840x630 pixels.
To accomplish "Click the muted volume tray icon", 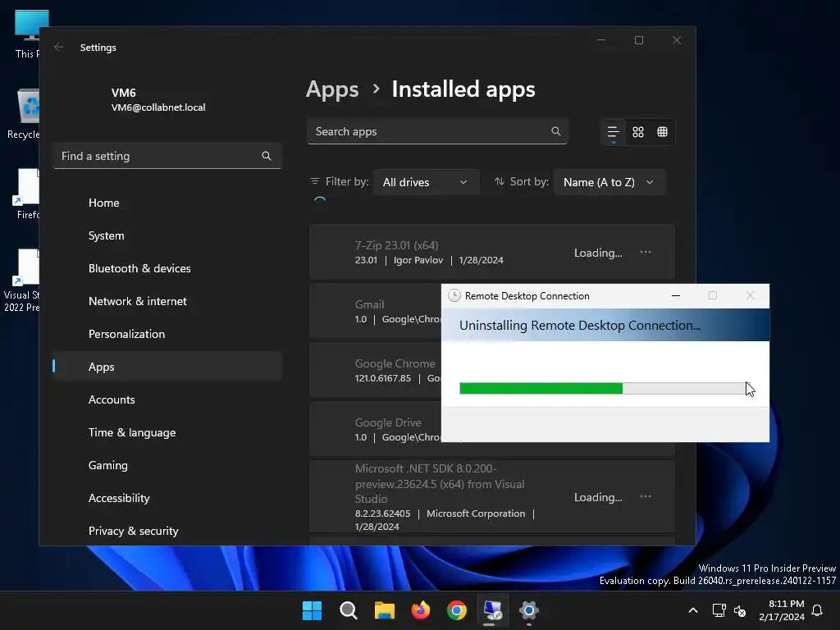I will pyautogui.click(x=740, y=610).
